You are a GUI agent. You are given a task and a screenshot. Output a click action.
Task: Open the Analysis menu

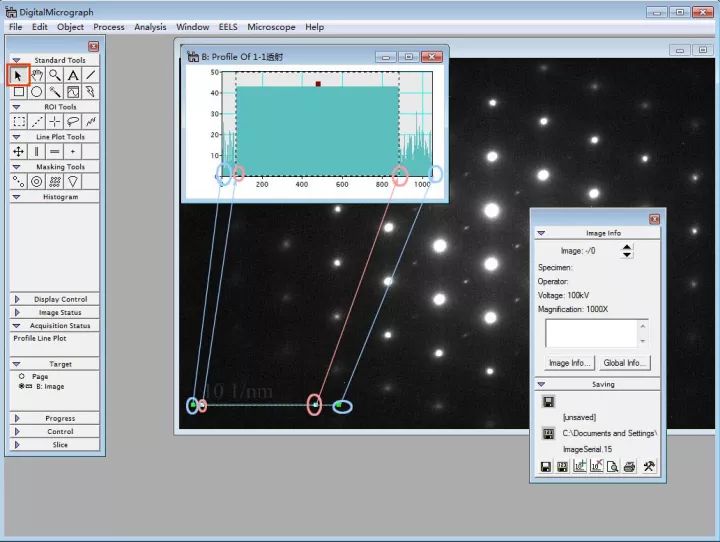click(x=150, y=27)
